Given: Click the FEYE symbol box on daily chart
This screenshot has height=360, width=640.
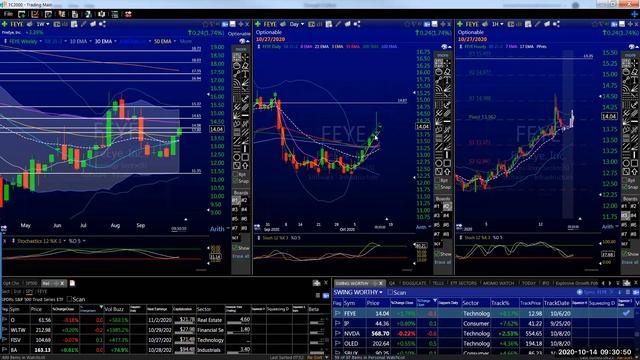Looking at the screenshot, I should tap(270, 24).
